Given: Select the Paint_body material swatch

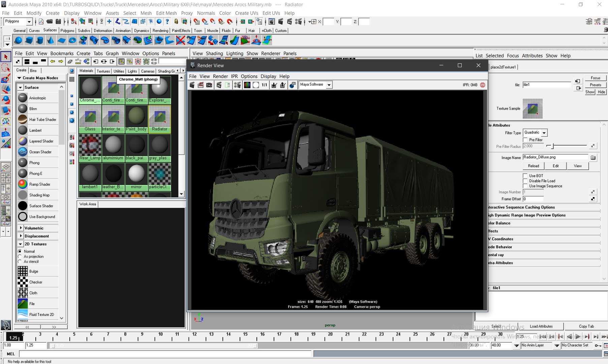Looking at the screenshot, I should point(136,119).
